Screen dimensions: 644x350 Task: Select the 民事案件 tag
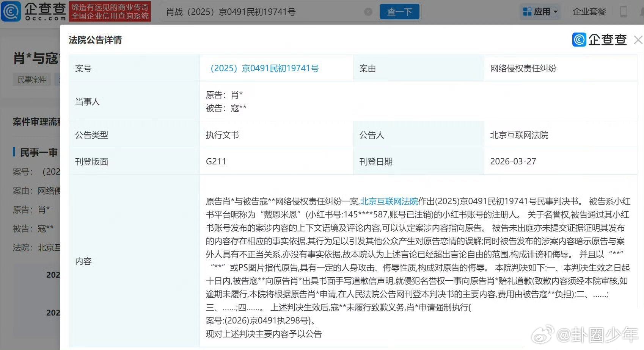coord(31,79)
